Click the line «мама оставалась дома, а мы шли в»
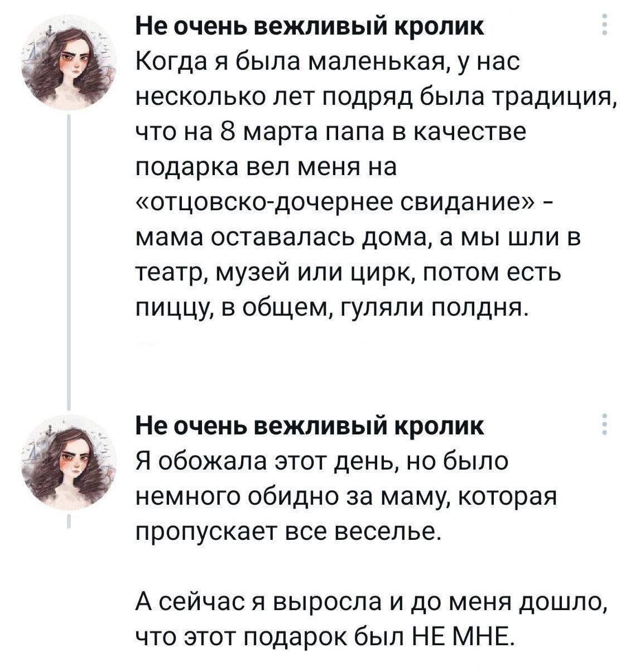The width and height of the screenshot is (640, 672). pyautogui.click(x=357, y=238)
